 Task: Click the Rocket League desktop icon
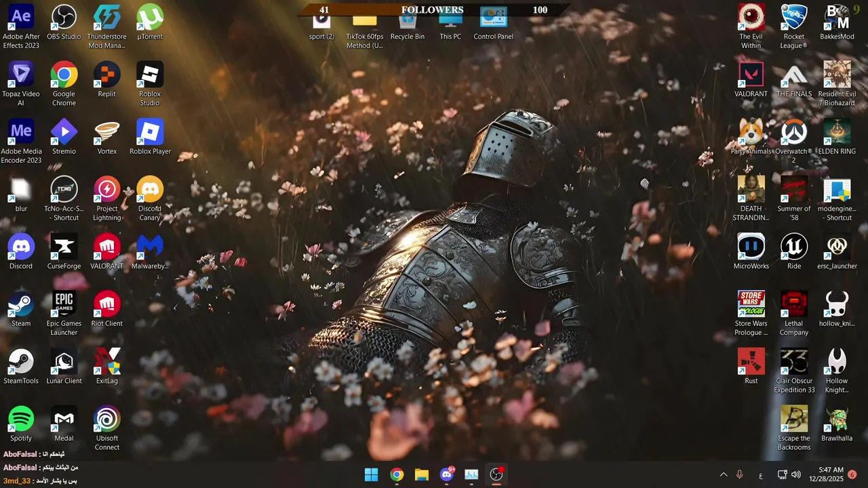793,26
